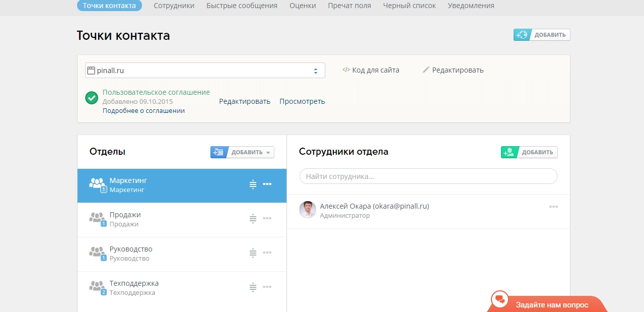The height and width of the screenshot is (312, 644).
Task: Open the Быстрые сообщения tab
Action: point(242,6)
